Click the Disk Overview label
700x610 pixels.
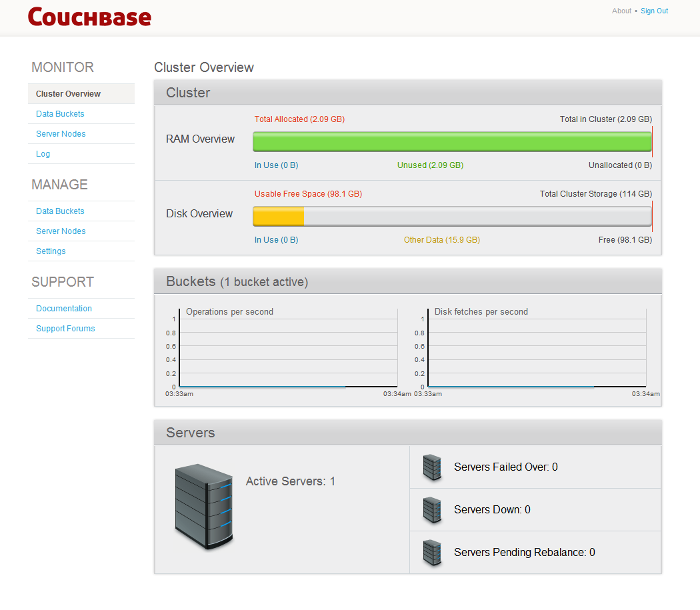(x=199, y=214)
